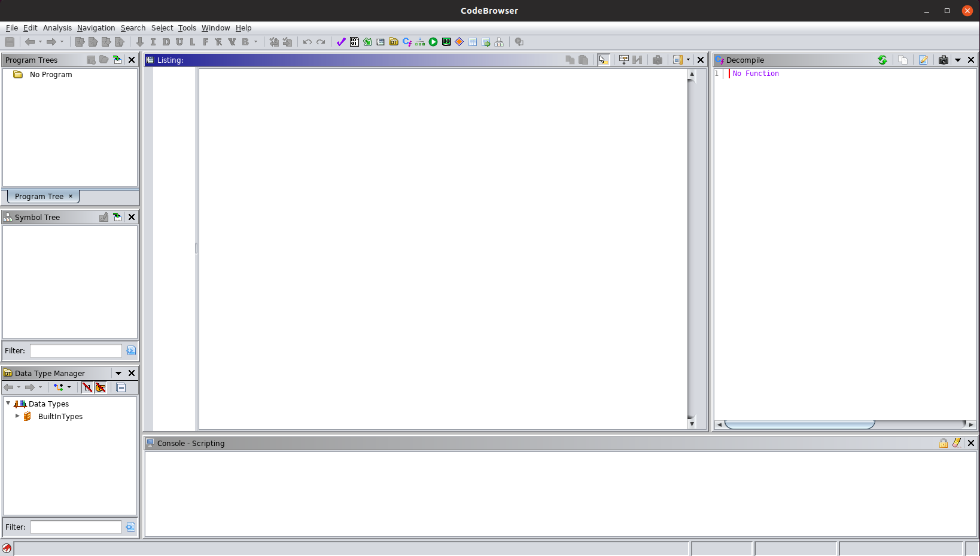The height and width of the screenshot is (556, 980).
Task: Toggle the filter-arrays button in Data Type Manager
Action: (87, 387)
